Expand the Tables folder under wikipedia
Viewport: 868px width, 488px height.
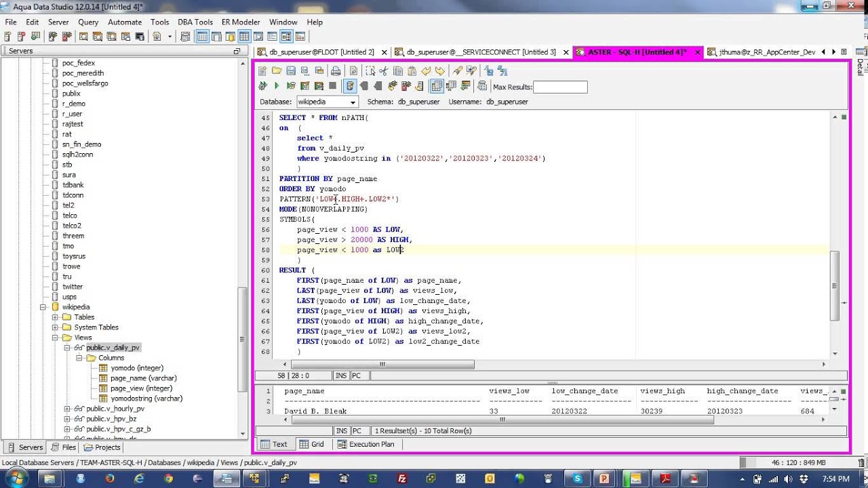(56, 317)
